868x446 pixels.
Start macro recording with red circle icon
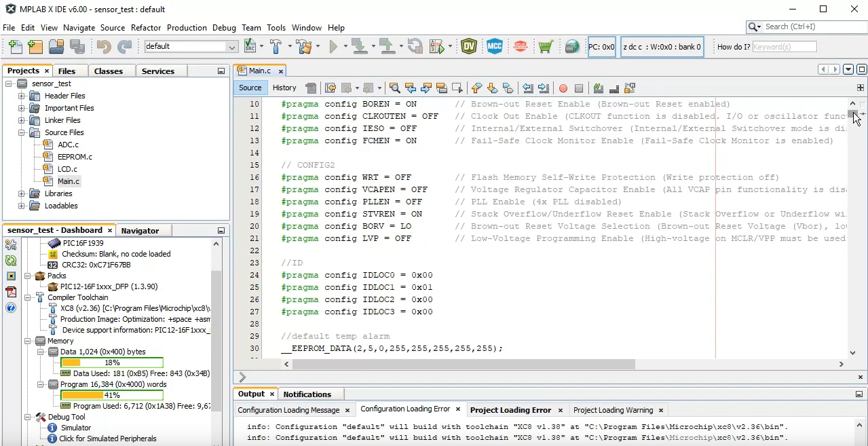(x=563, y=88)
